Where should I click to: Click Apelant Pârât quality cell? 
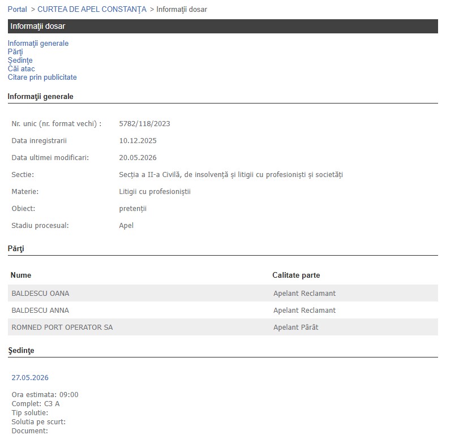click(x=296, y=328)
